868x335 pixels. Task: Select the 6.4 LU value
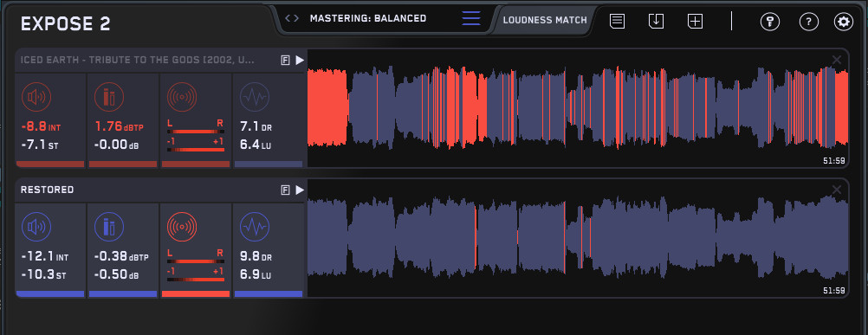tap(256, 145)
